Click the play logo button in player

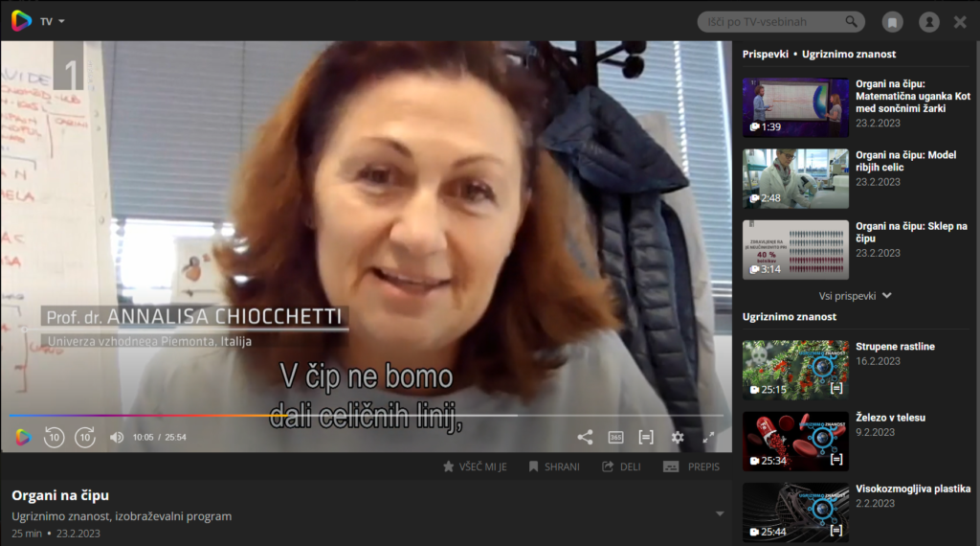tap(23, 438)
